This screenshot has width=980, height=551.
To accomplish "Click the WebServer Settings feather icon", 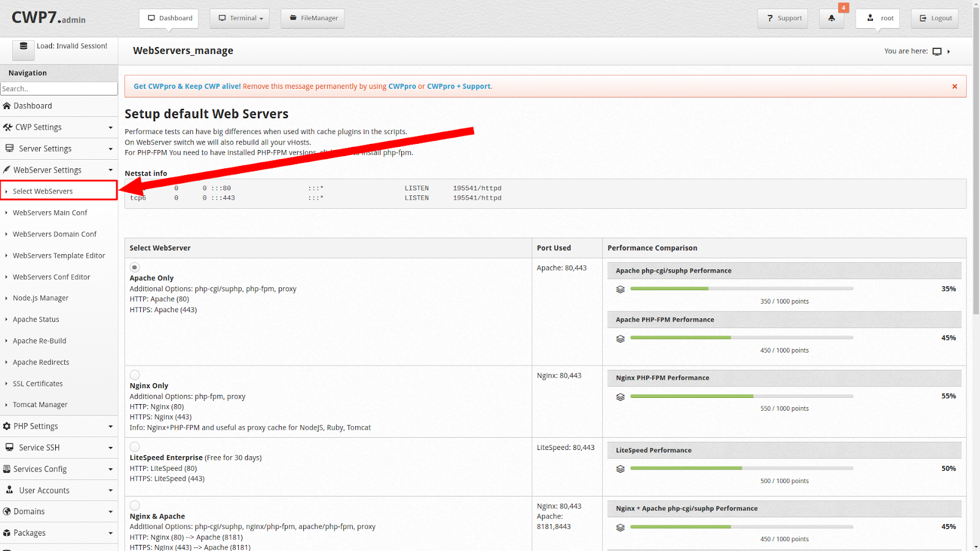I will [7, 170].
